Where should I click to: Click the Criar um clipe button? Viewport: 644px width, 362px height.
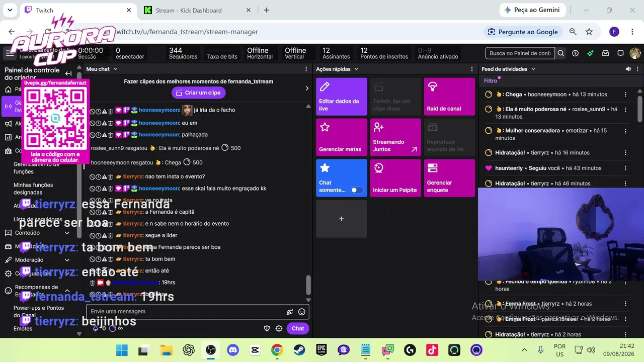[x=198, y=93]
